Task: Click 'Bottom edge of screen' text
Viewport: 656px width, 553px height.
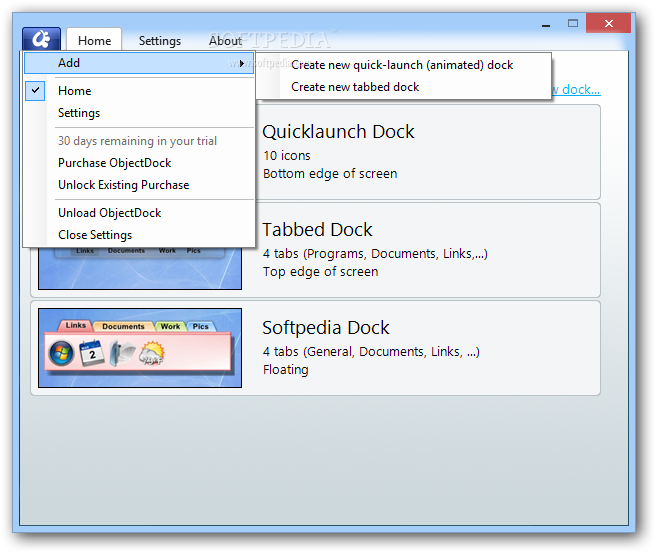Action: point(330,174)
